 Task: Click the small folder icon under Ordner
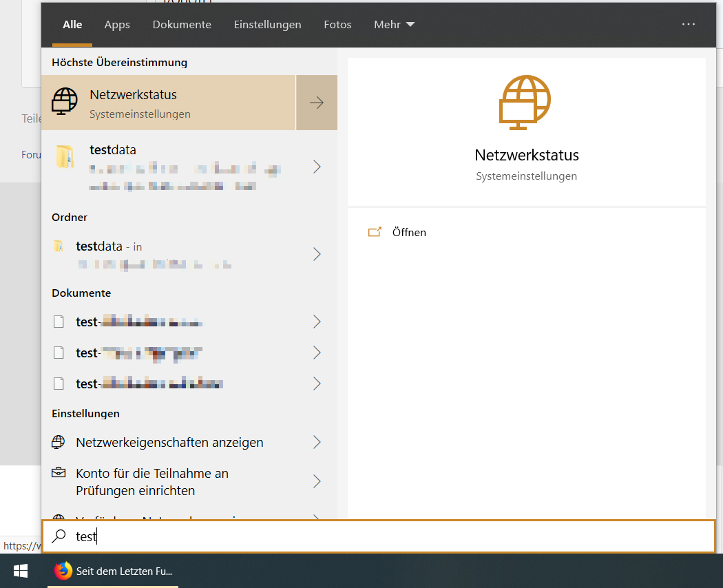pyautogui.click(x=59, y=246)
